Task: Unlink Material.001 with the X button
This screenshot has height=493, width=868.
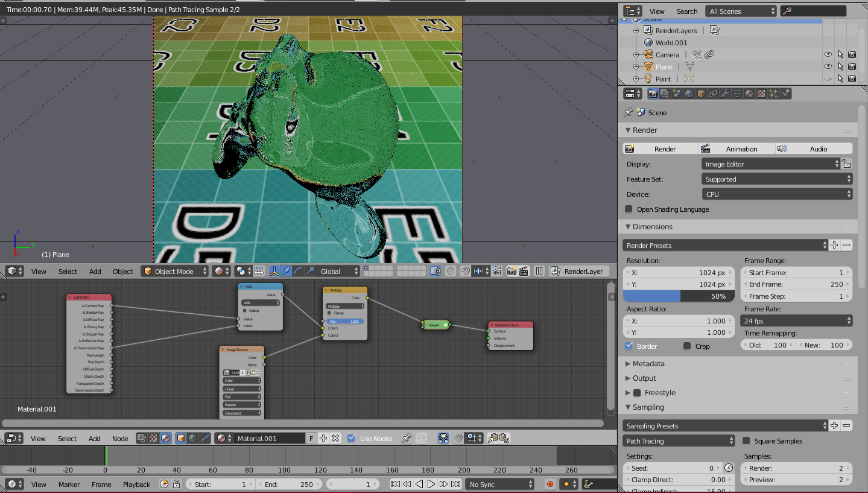Action: [335, 438]
